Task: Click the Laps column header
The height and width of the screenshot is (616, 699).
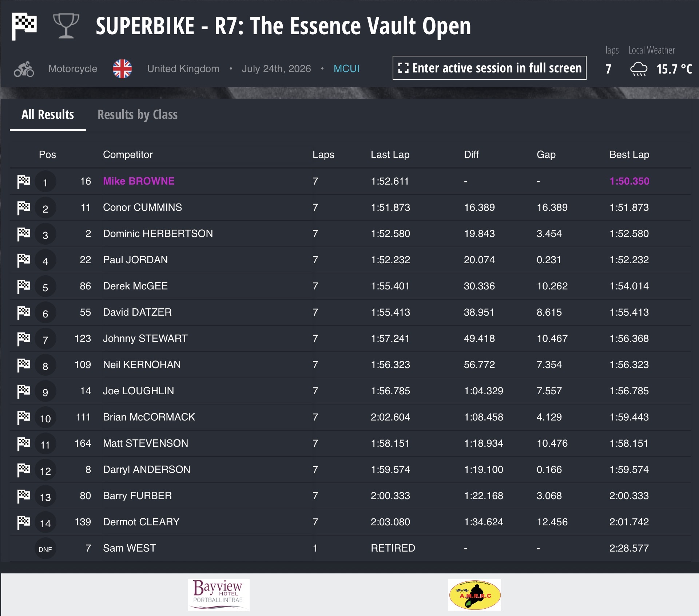Action: [323, 155]
